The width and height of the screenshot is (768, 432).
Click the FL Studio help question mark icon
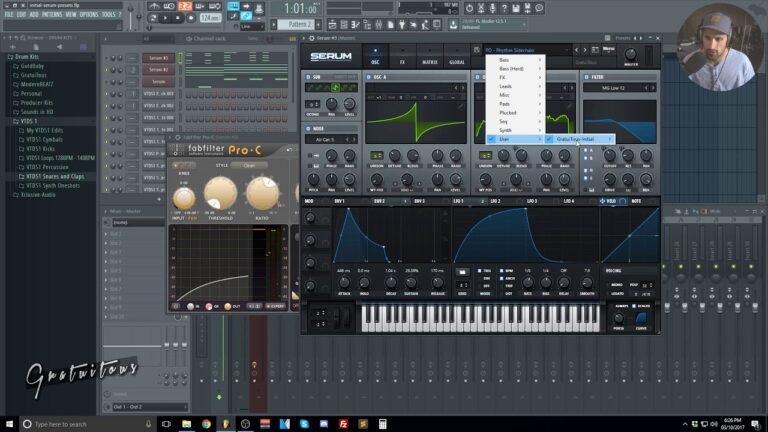[504, 8]
